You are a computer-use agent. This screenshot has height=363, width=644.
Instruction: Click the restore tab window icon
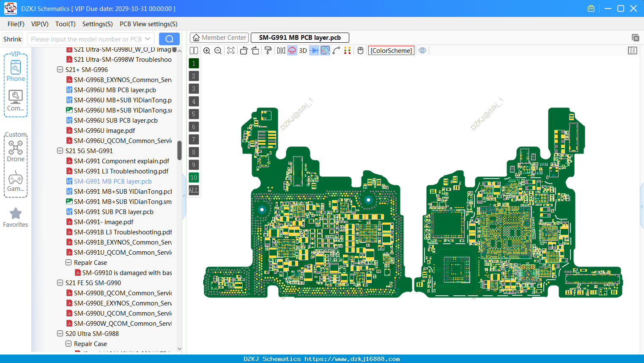tap(635, 38)
